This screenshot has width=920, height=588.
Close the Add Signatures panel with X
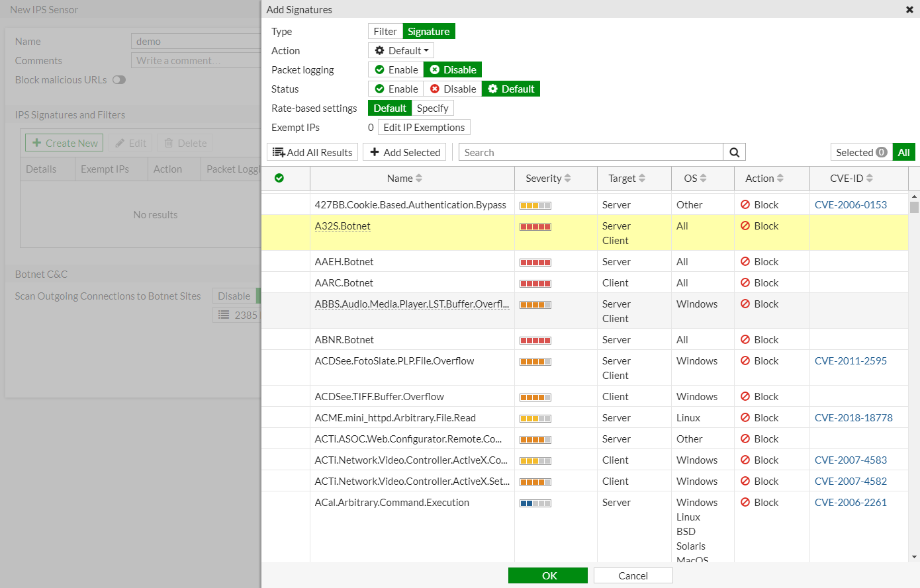909,10
